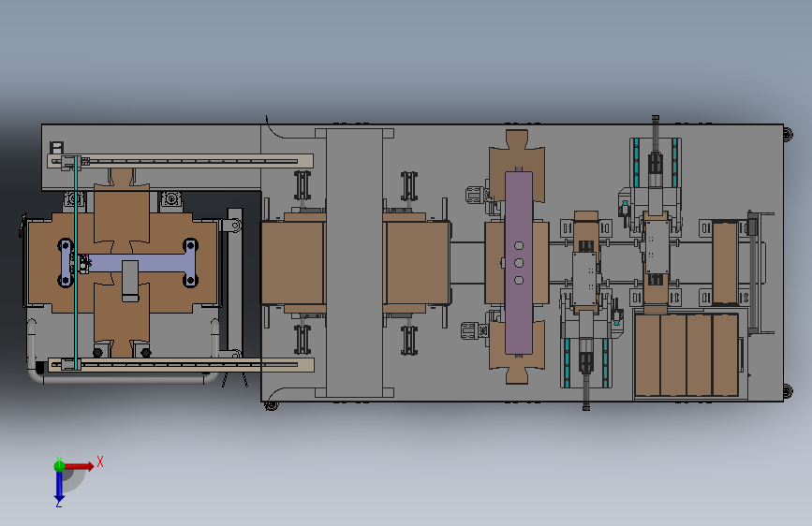Click the blue Z axis arrow of the triad

click(59, 486)
